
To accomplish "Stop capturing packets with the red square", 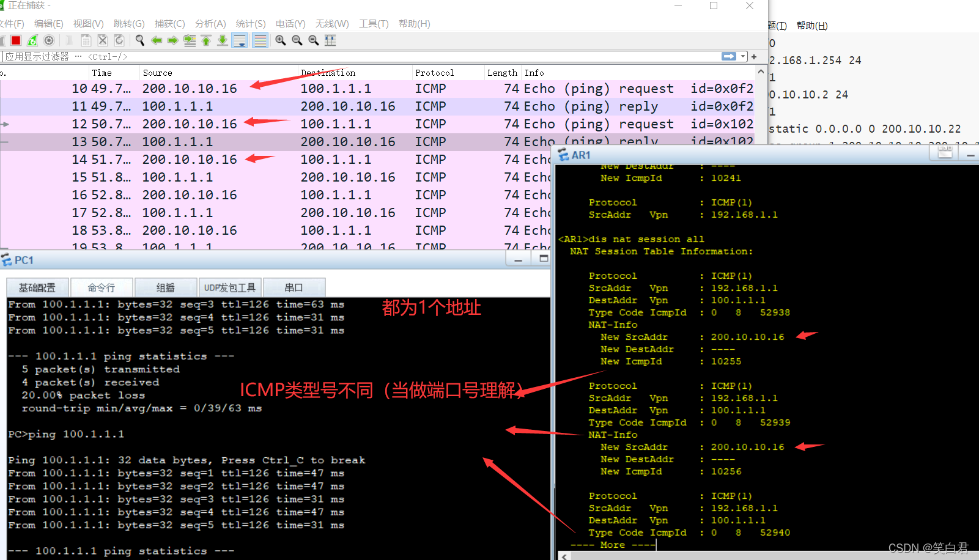I will [16, 40].
